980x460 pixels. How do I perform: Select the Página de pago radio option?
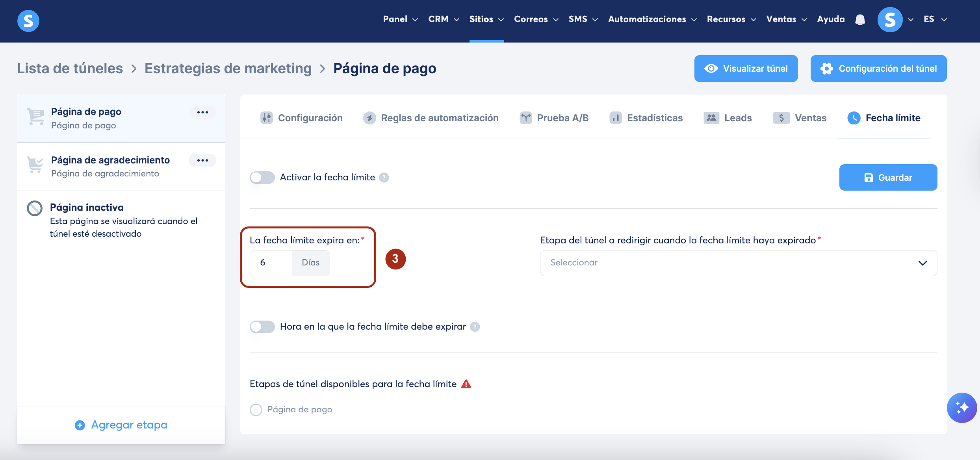pyautogui.click(x=256, y=410)
